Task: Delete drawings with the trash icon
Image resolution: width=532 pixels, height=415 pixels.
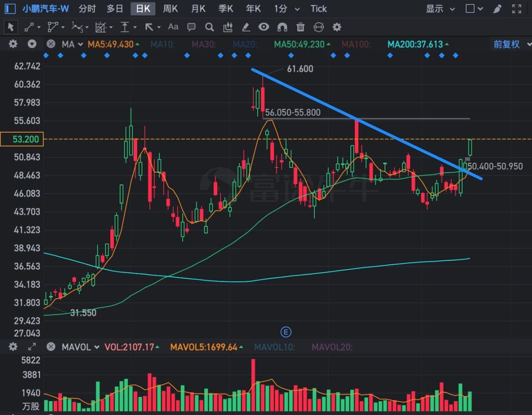Action: point(300,27)
